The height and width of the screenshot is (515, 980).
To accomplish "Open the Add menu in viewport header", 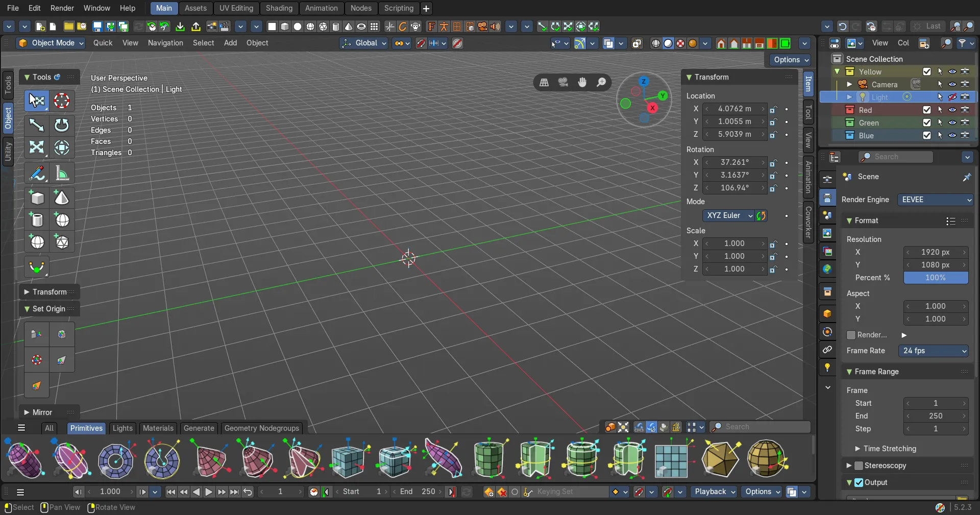I will coord(230,43).
